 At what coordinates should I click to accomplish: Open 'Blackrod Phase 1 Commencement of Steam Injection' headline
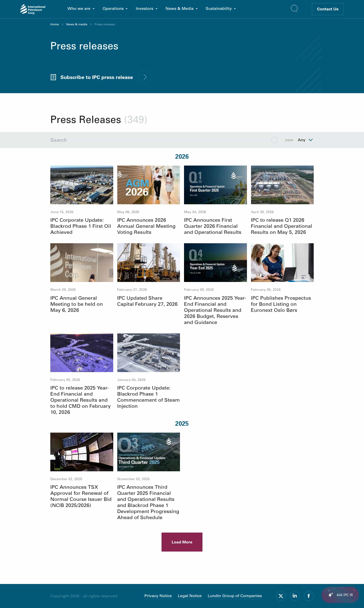tap(148, 397)
